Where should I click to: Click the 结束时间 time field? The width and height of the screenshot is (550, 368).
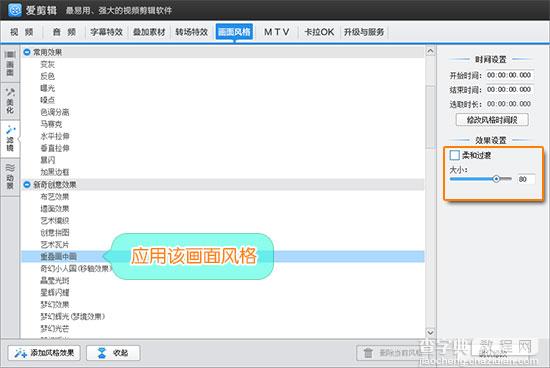coord(509,89)
